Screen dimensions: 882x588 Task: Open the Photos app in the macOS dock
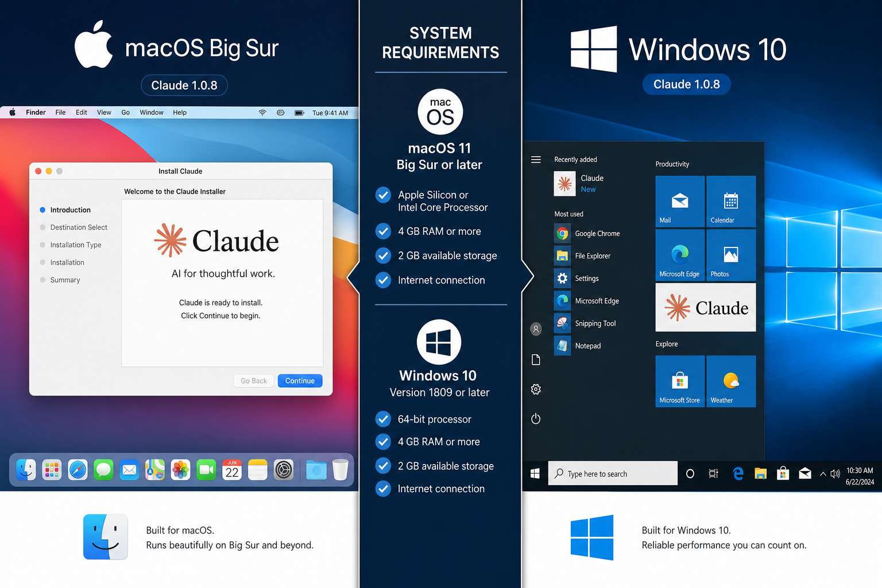pos(180,470)
